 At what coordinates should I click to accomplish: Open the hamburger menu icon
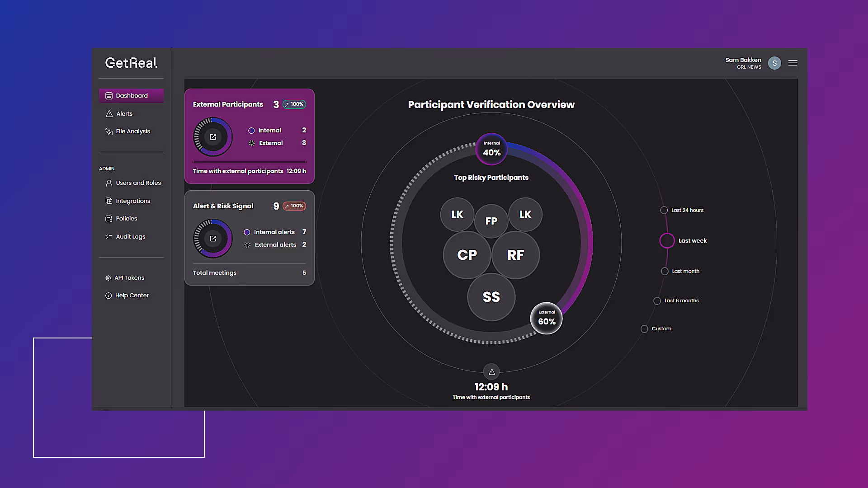point(793,63)
